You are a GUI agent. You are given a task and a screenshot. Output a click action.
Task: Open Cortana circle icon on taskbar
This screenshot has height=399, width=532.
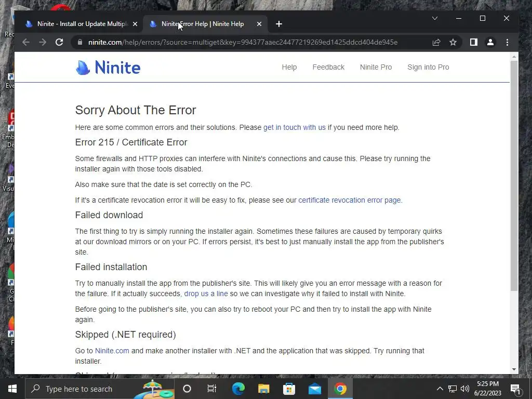click(187, 389)
